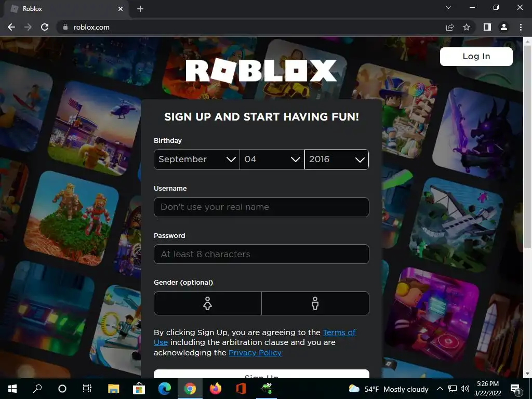This screenshot has width=532, height=399.
Task: Click the helicopter game thumbnail
Action: (x=95, y=128)
